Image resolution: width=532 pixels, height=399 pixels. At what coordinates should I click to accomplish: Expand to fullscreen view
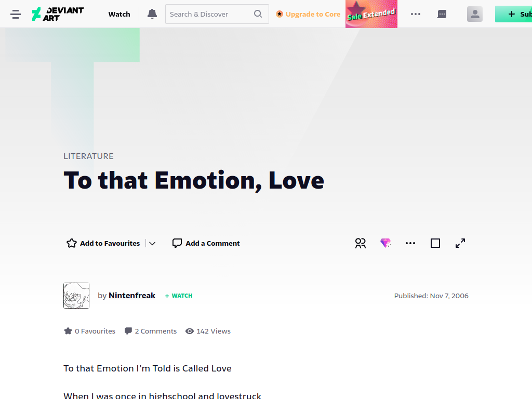tap(460, 243)
